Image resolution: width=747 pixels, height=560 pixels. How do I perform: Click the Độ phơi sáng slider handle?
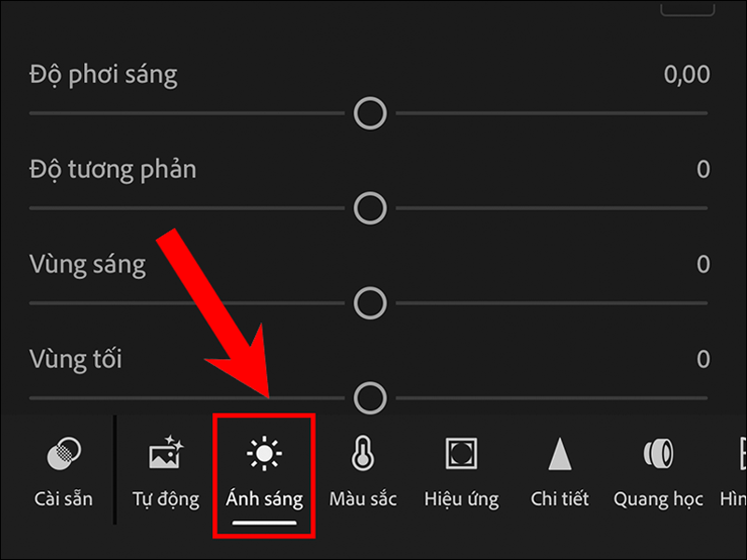[x=371, y=114]
